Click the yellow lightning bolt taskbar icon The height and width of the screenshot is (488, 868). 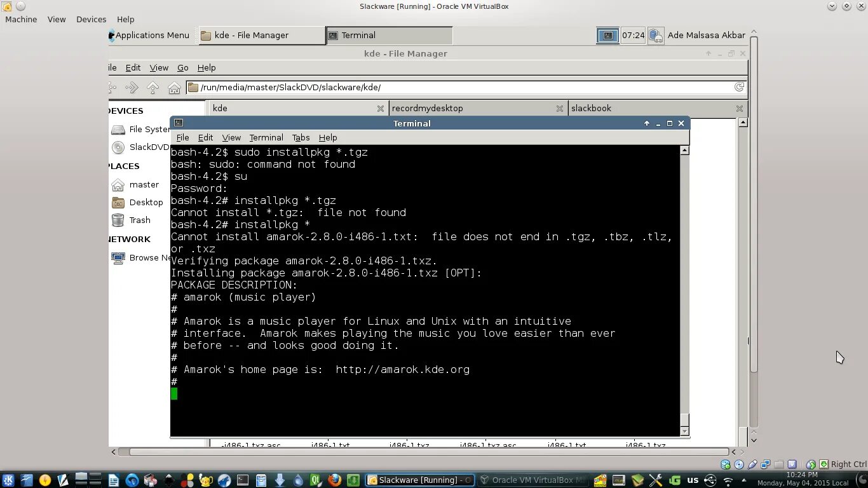pyautogui.click(x=44, y=480)
